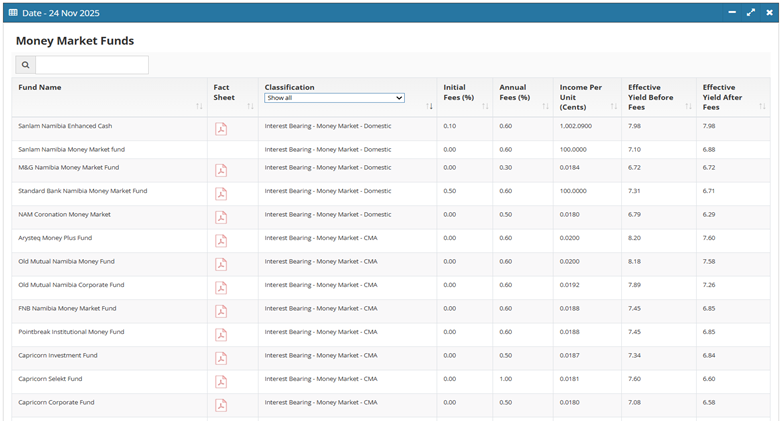Screen dimensions: 781x421
Task: Select Sanlam Namibia Money Market fund name
Action: pos(72,149)
